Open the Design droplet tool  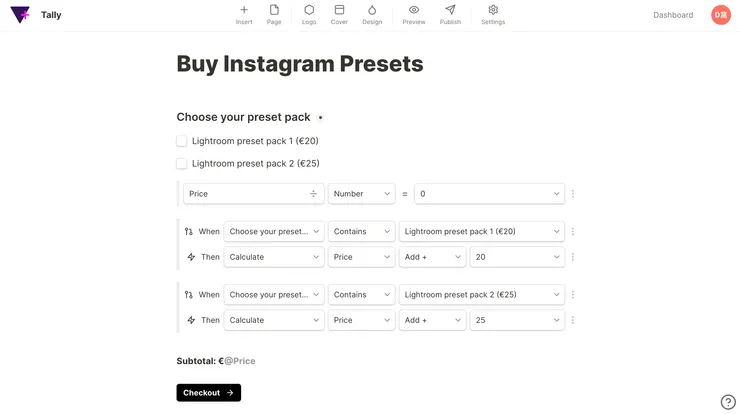tap(372, 10)
